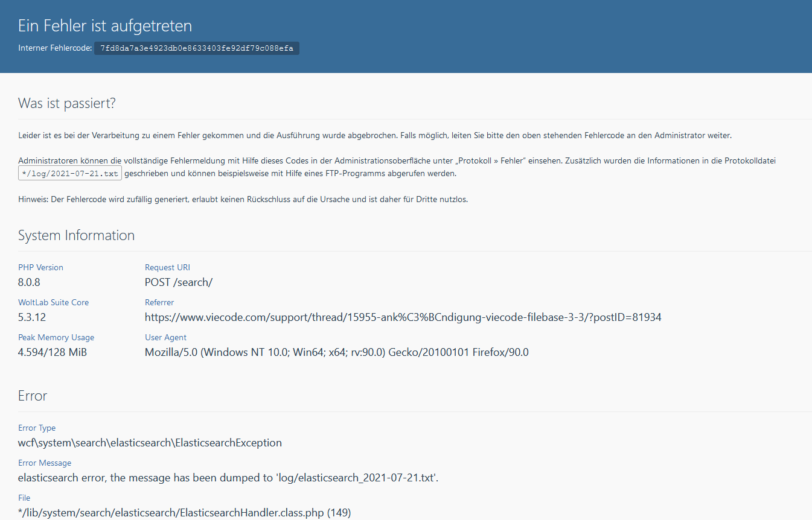Image resolution: width=812 pixels, height=520 pixels.
Task: Click the Mozilla/5.0 user agent string
Action: pyautogui.click(x=336, y=352)
